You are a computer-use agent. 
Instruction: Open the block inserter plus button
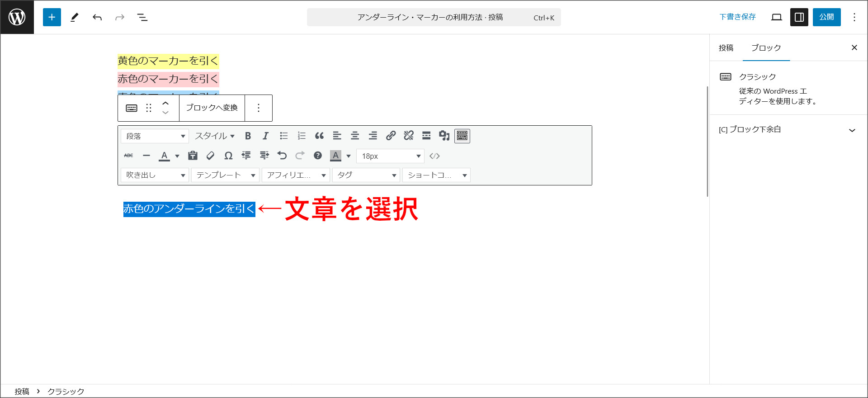point(52,17)
